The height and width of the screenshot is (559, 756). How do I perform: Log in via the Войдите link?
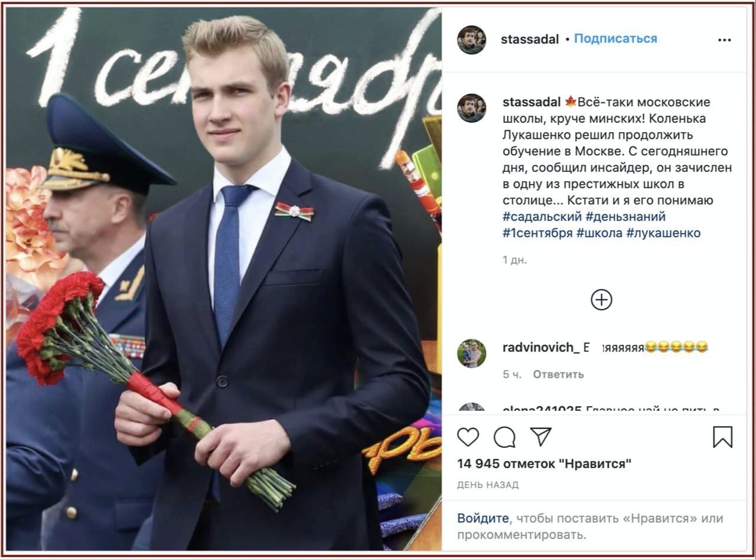click(x=483, y=518)
